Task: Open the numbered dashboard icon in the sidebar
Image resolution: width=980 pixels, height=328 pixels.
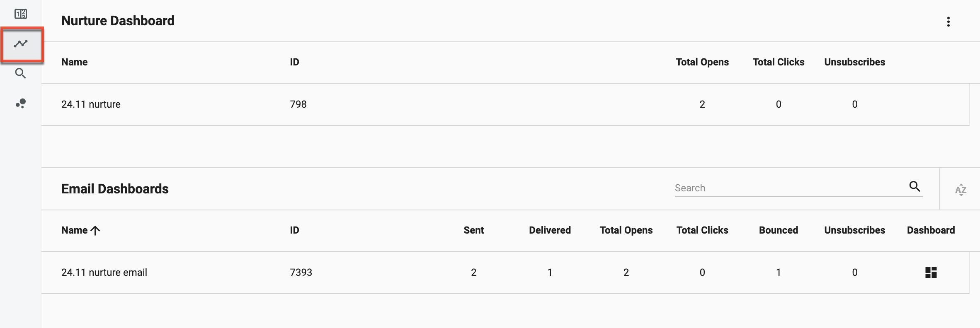Action: point(21,14)
